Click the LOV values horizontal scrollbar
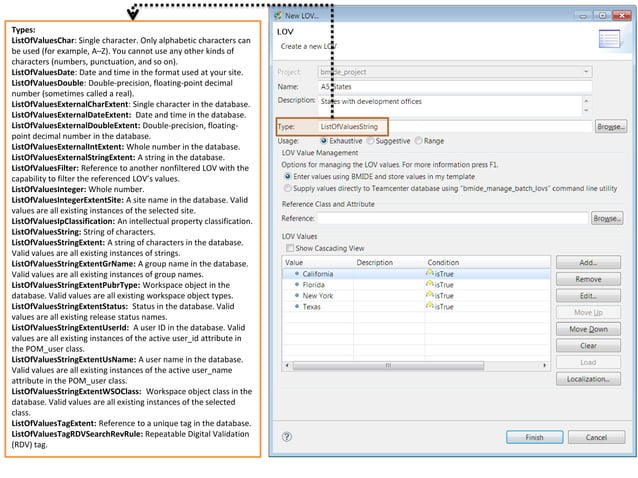The image size is (638, 478). pos(388,365)
